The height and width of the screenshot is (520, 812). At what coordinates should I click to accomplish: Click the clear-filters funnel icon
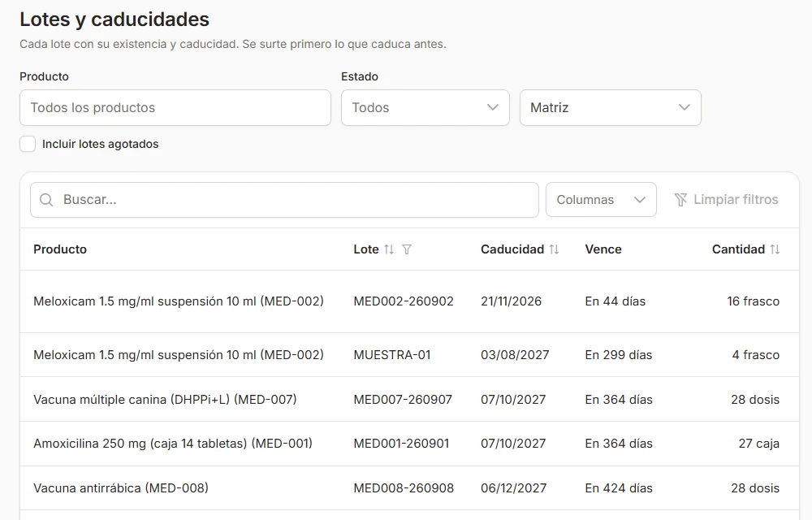(680, 199)
